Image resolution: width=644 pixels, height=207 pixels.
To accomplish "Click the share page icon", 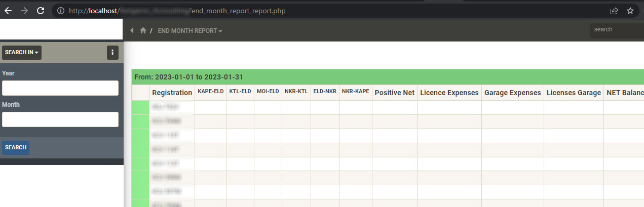I will point(614,11).
